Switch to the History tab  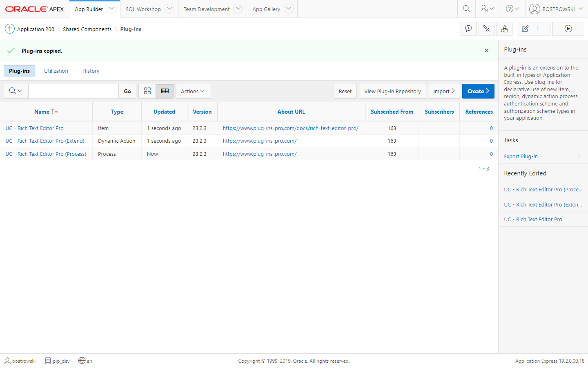[x=91, y=71]
